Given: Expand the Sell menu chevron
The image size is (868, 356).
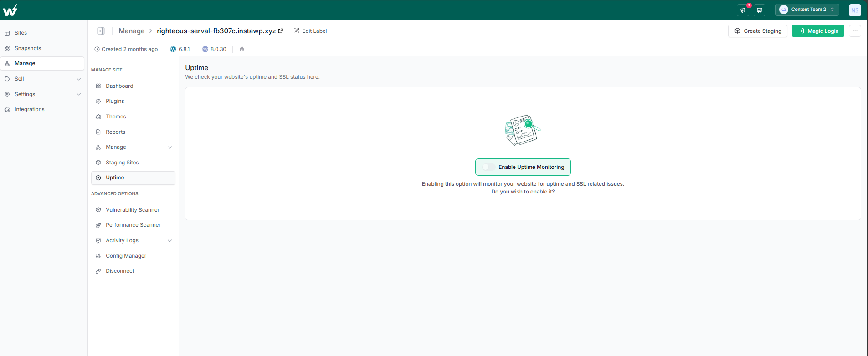Looking at the screenshot, I should (78, 79).
